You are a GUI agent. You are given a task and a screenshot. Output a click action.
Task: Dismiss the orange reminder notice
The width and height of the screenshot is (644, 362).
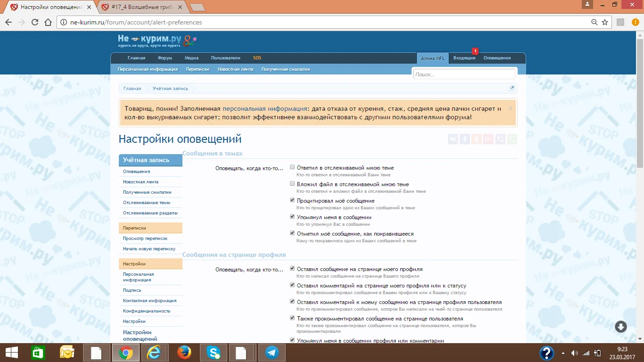tap(510, 108)
